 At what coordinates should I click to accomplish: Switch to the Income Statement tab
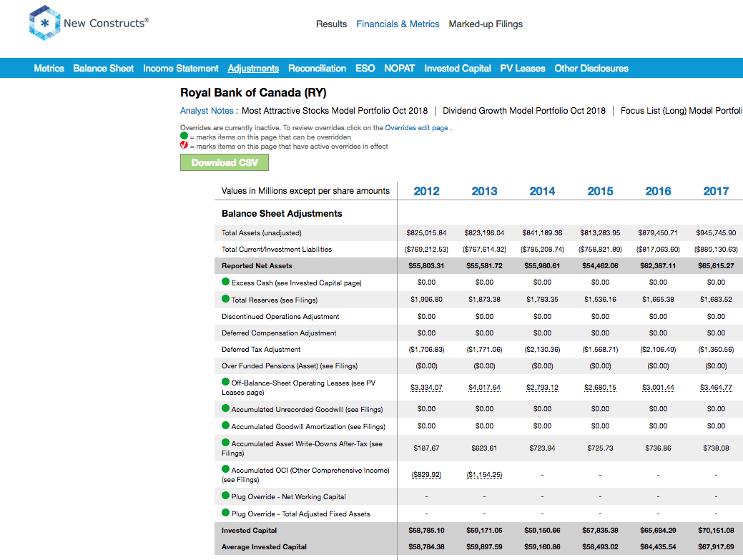tap(180, 68)
